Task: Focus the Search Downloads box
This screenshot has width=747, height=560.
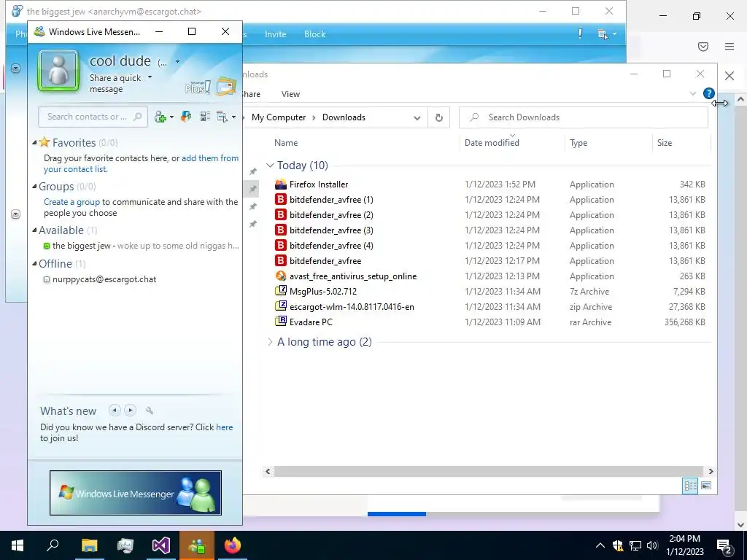Action: [583, 117]
